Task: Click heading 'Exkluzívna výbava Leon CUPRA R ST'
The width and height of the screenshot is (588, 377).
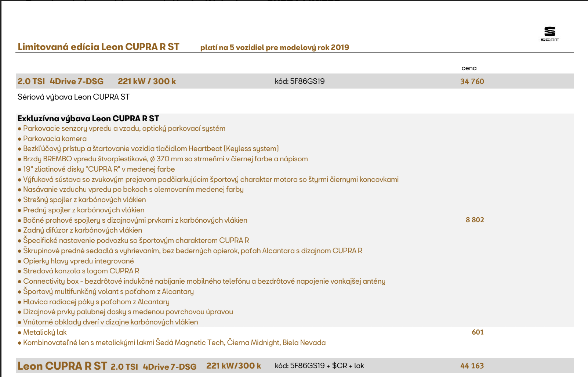Action: point(88,118)
